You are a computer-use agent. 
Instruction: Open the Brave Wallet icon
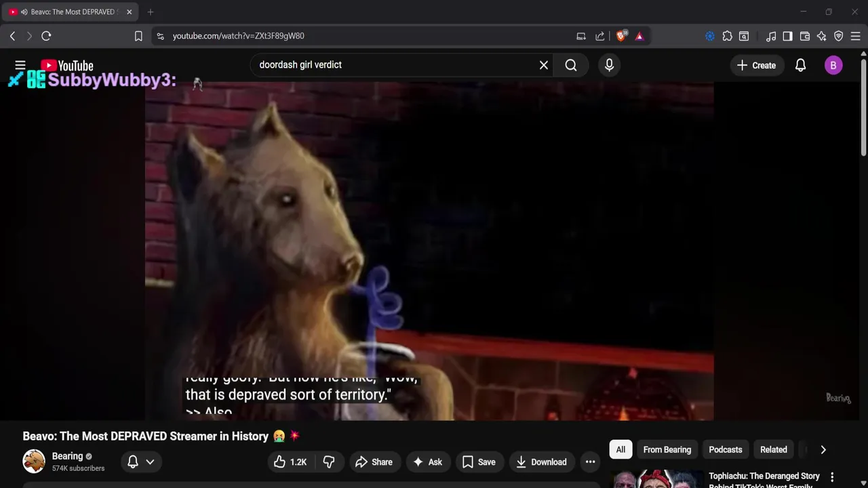805,36
